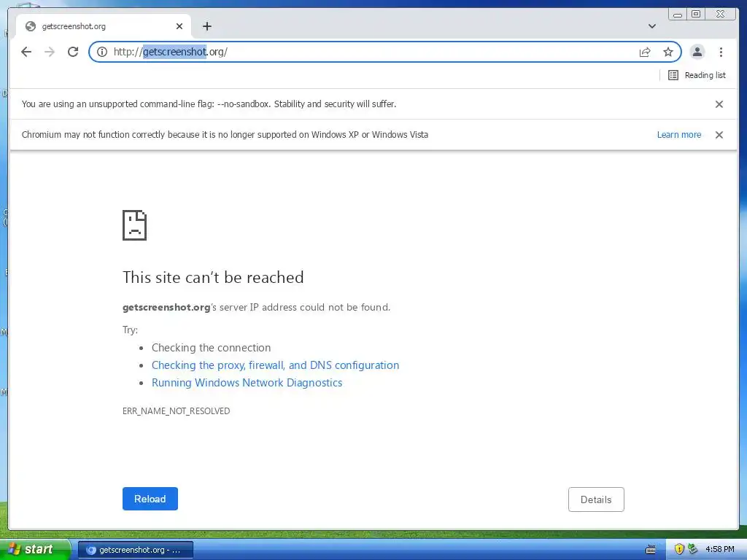The image size is (747, 560).
Task: Click the sad page error icon
Action: [134, 225]
